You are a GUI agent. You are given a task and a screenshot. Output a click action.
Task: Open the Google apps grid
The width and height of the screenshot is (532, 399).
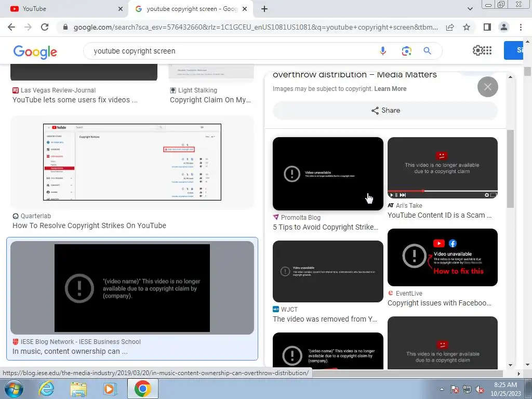(487, 50)
